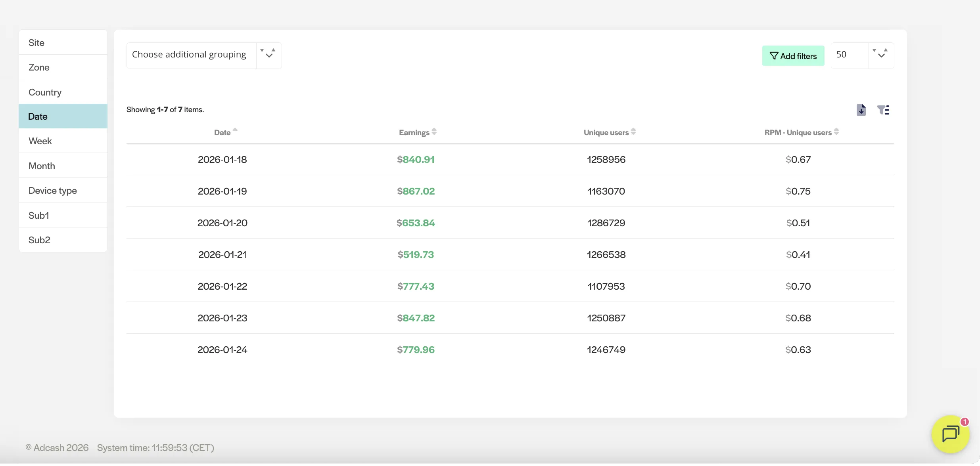The width and height of the screenshot is (980, 466).
Task: Open the 50 items per page dropdown
Action: click(x=850, y=55)
